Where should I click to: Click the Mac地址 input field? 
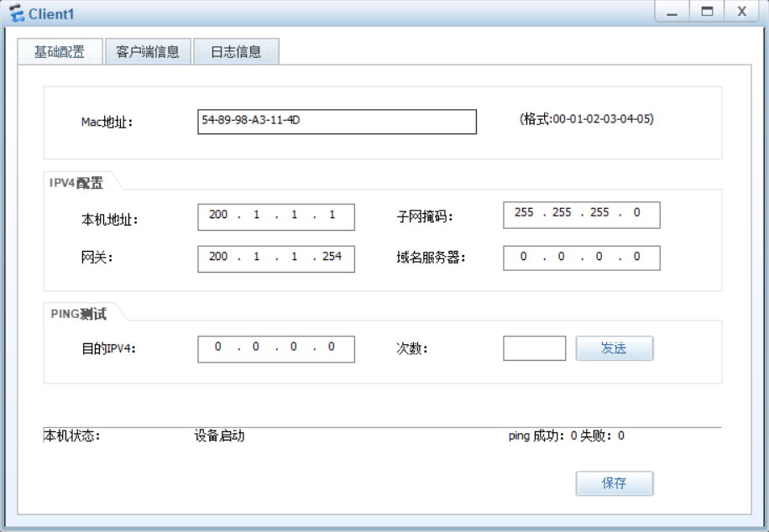point(337,122)
